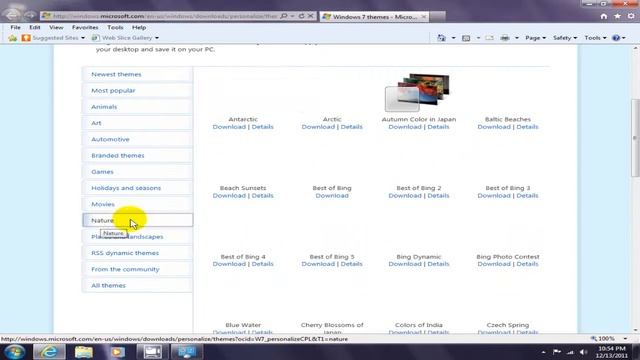640x360 pixels.
Task: Open Tools in the menu bar
Action: pyautogui.click(x=115, y=27)
